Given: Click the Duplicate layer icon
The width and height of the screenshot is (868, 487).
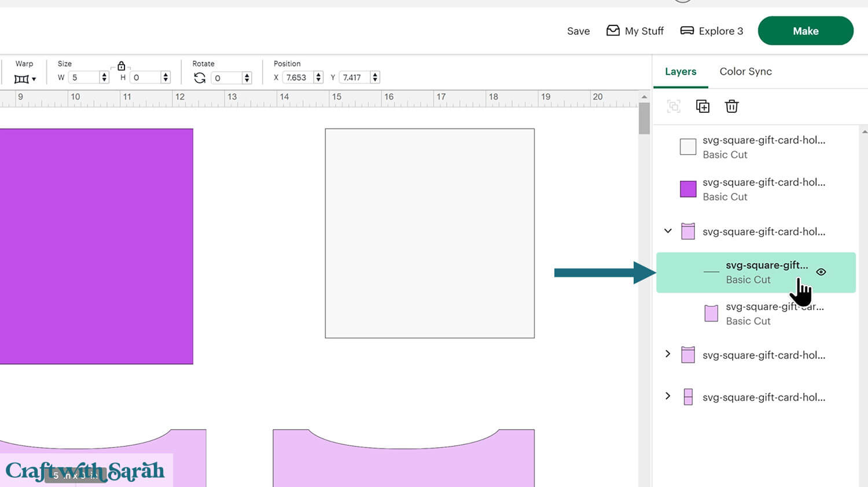Looking at the screenshot, I should [x=703, y=106].
